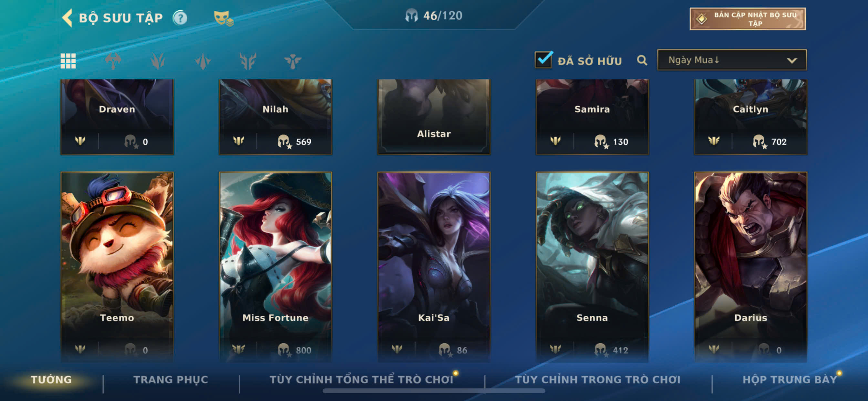The width and height of the screenshot is (868, 401).
Task: Open the help question mark icon
Action: click(180, 18)
